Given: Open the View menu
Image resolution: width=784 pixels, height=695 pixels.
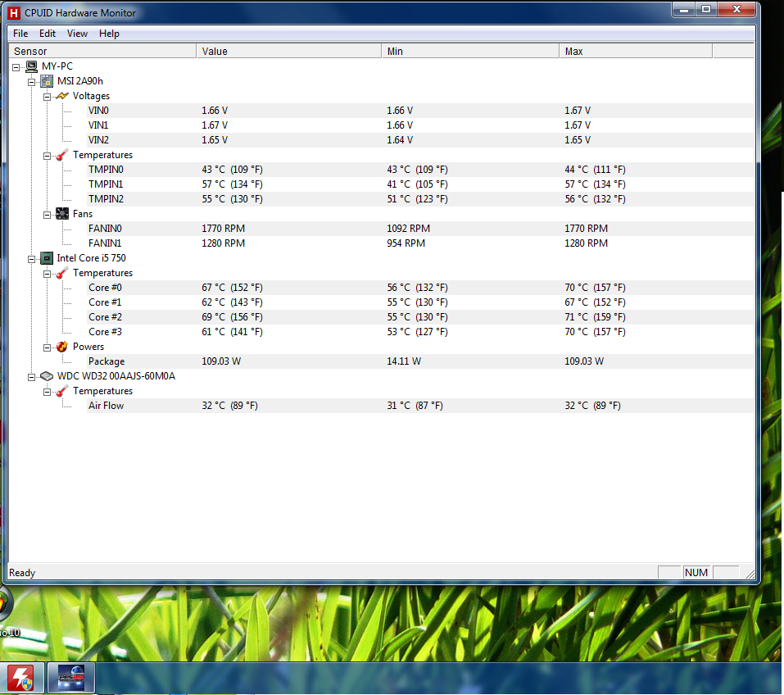Looking at the screenshot, I should click(x=77, y=34).
